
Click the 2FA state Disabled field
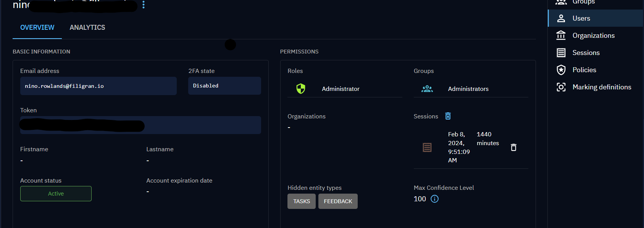[x=224, y=86]
